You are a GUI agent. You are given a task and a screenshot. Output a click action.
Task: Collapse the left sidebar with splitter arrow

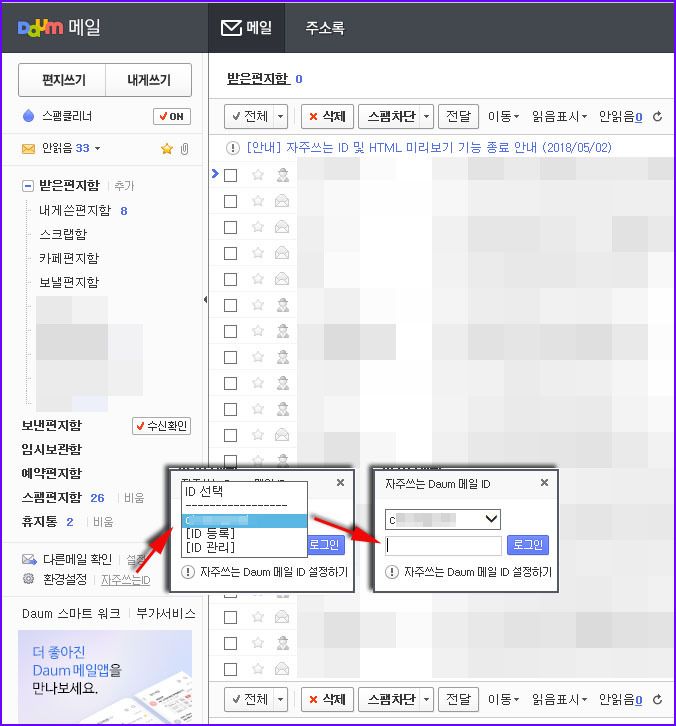pyautogui.click(x=205, y=300)
